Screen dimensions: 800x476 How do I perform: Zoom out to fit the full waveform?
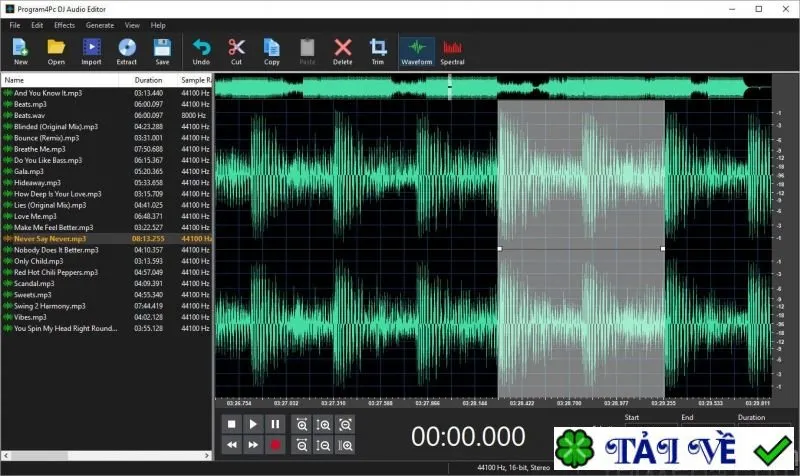(345, 424)
